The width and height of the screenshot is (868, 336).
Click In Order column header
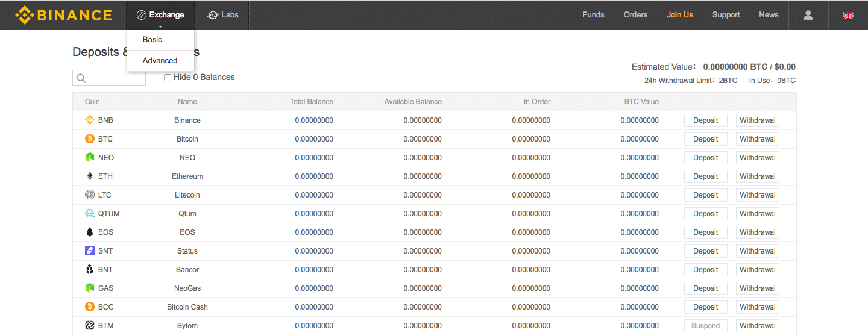[537, 102]
